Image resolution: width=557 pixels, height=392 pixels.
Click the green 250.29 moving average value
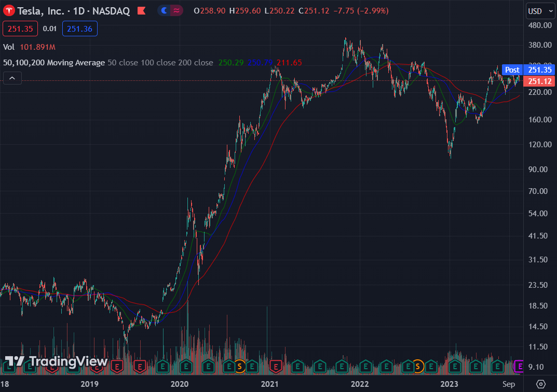pos(231,63)
